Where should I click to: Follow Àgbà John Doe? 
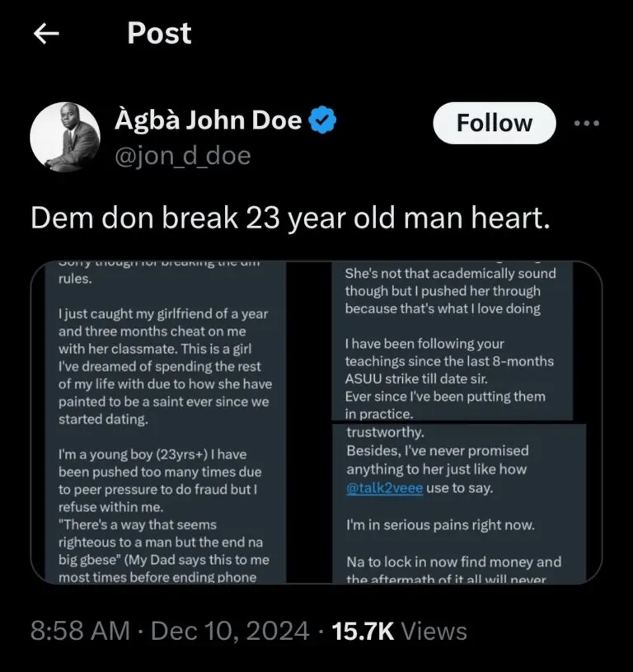click(x=495, y=123)
